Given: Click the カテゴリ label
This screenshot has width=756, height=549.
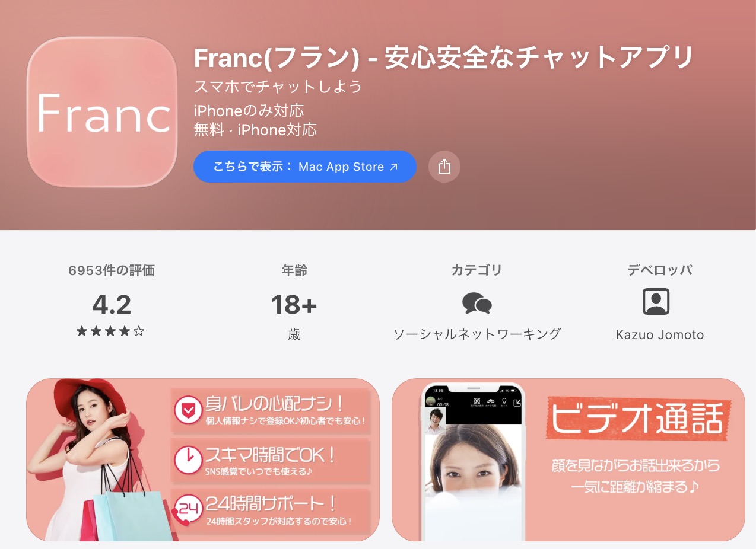Looking at the screenshot, I should pyautogui.click(x=477, y=271).
